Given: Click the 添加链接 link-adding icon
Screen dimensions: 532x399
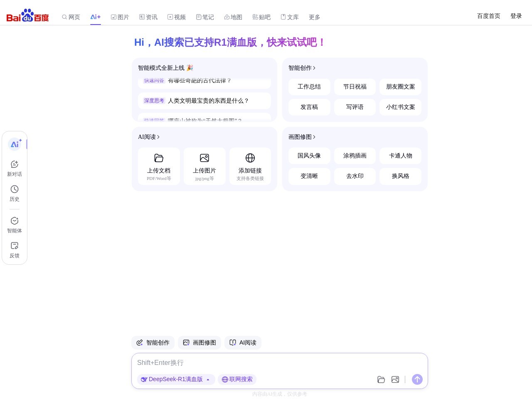Looking at the screenshot, I should click(x=250, y=158).
